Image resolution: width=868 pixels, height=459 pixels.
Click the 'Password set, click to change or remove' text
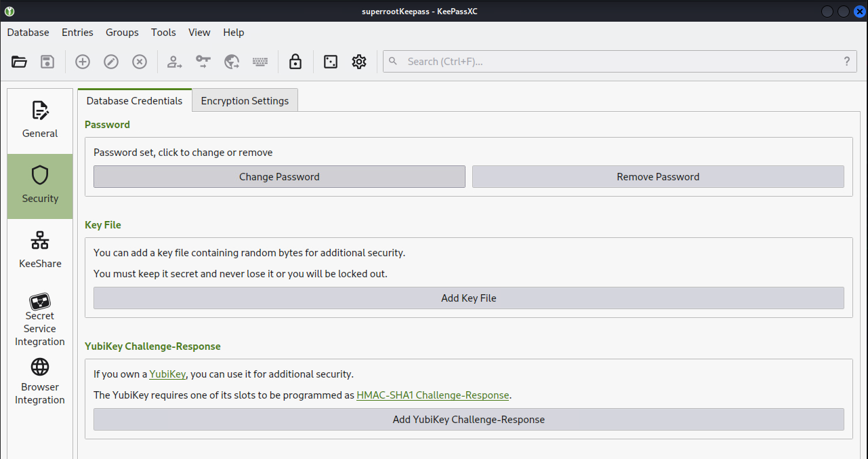[183, 153]
